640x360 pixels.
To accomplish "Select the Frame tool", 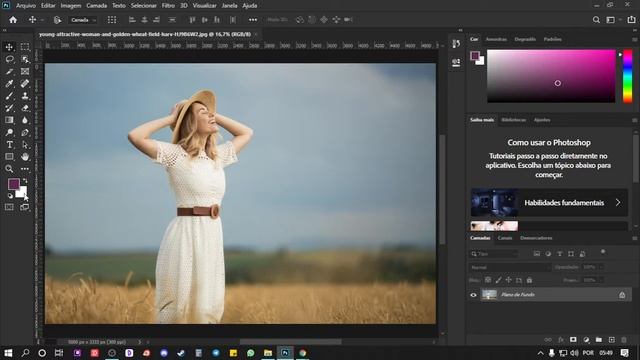I will tap(25, 71).
